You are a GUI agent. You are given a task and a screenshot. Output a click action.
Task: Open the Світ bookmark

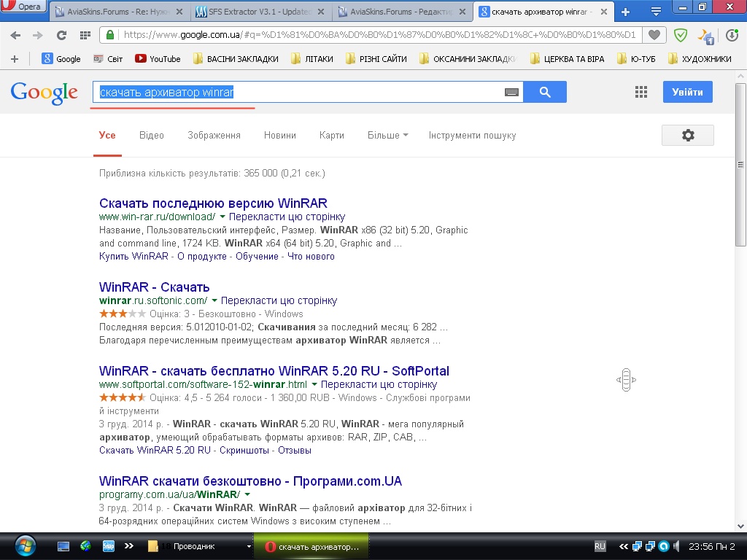[108, 59]
